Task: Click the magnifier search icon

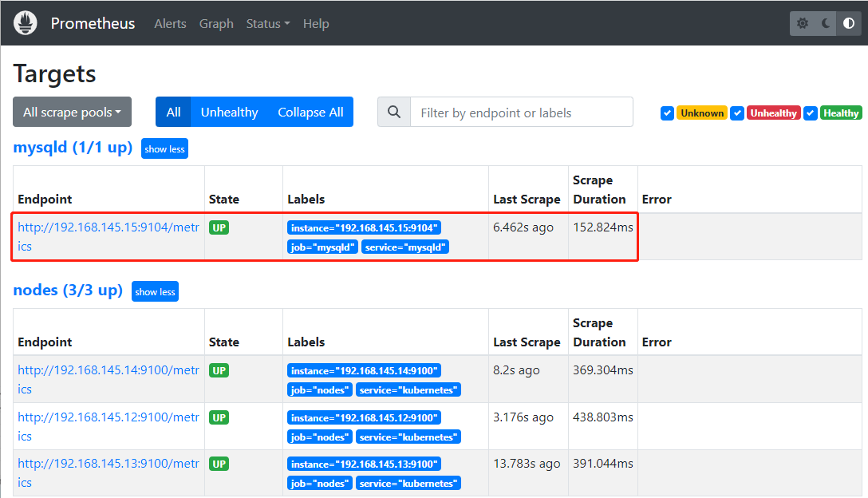Action: pos(394,112)
